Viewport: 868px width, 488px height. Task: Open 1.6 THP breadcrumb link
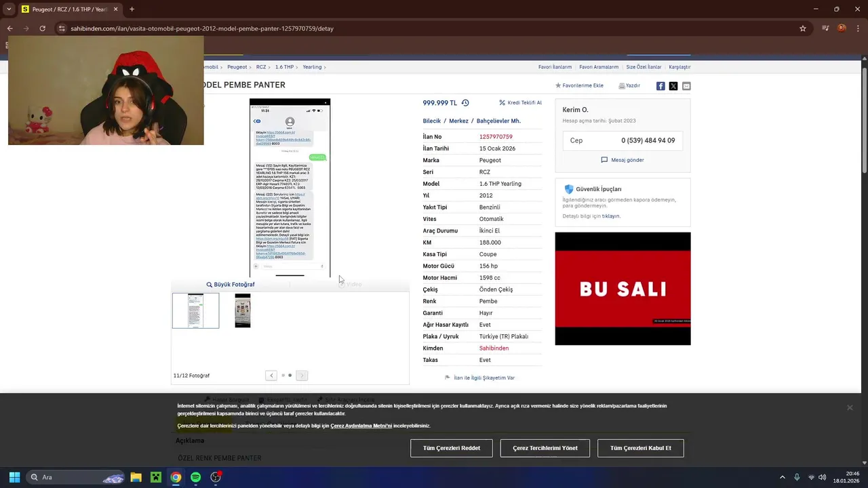click(x=284, y=67)
